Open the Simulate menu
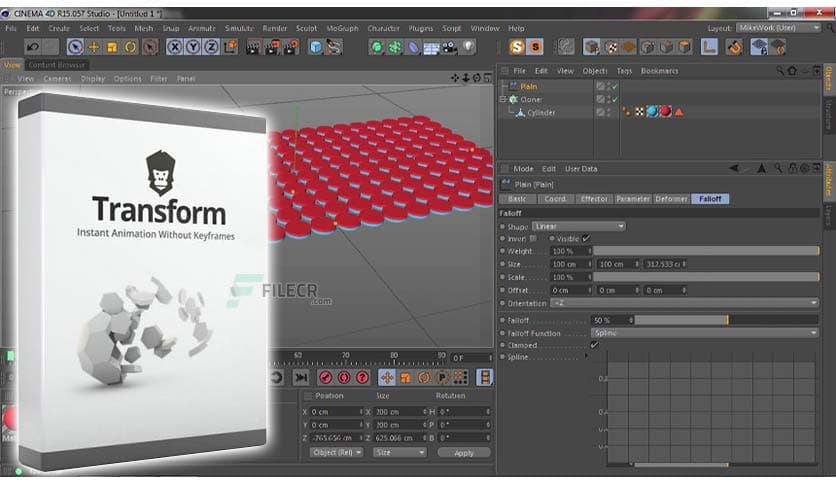Image resolution: width=836 pixels, height=484 pixels. (x=239, y=28)
